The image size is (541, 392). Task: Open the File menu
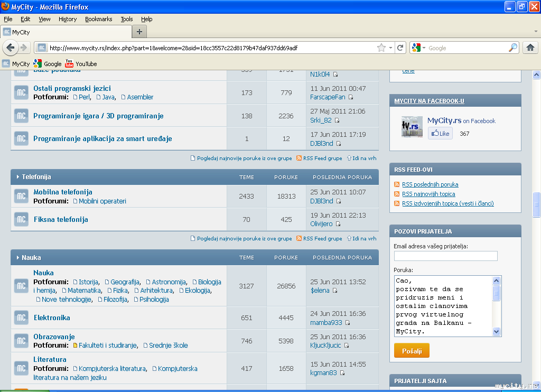(8, 19)
